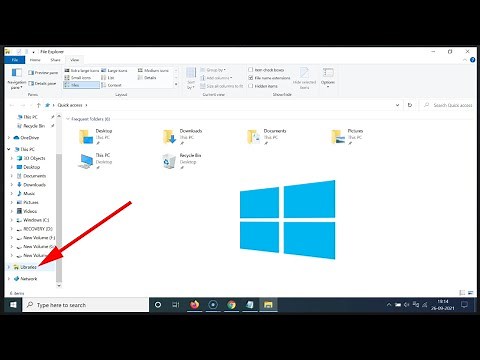Select 3D Objects in the navigation pane
Viewport: 480px width, 360px height.
(x=31, y=158)
